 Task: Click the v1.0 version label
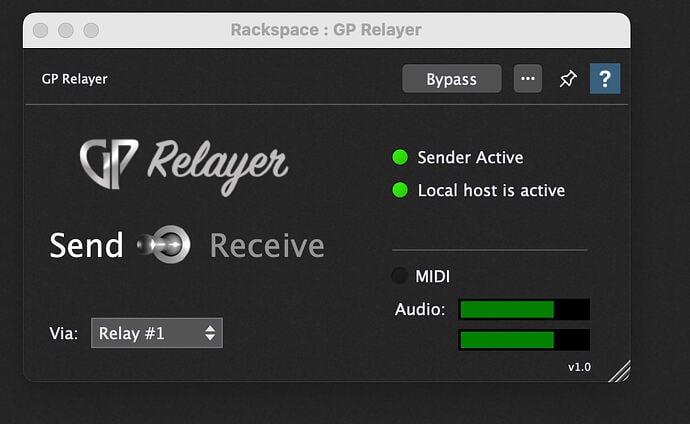pos(579,367)
